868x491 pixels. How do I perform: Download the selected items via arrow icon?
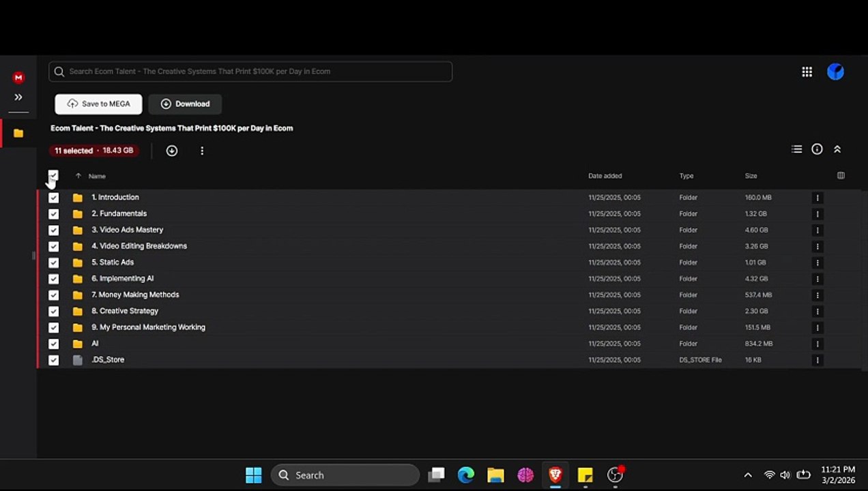coord(172,151)
